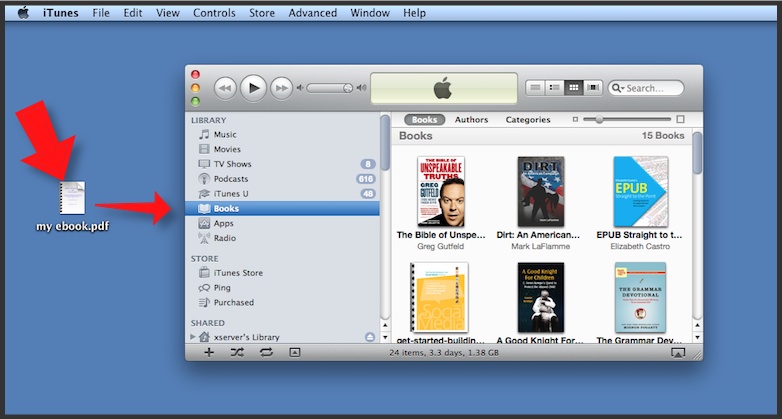Switch to grid view
The height and width of the screenshot is (419, 782).
coord(574,88)
